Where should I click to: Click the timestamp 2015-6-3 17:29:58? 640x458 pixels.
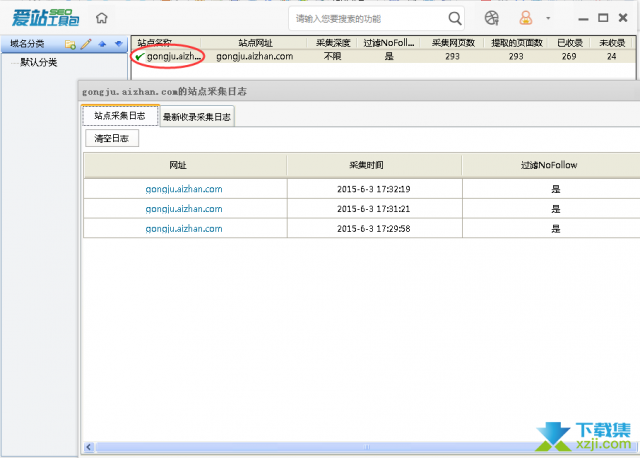tap(373, 229)
